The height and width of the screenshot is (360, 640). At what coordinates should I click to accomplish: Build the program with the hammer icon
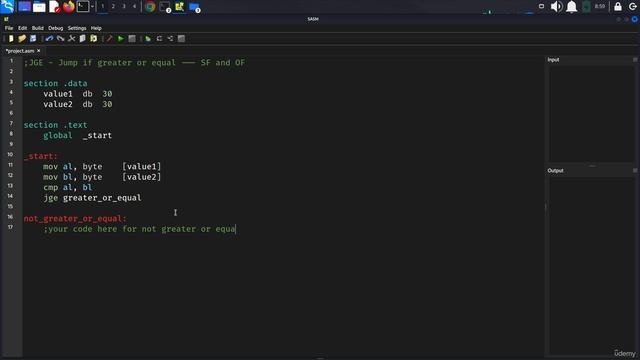click(109, 38)
